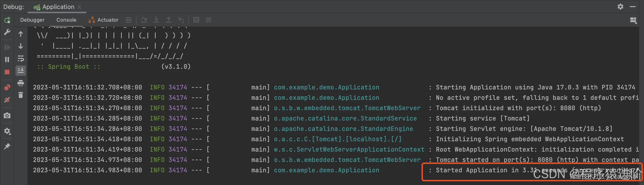The width and height of the screenshot is (644, 185).
Task: Open the wrench Modify Run Configuration icon
Action: pos(7,32)
